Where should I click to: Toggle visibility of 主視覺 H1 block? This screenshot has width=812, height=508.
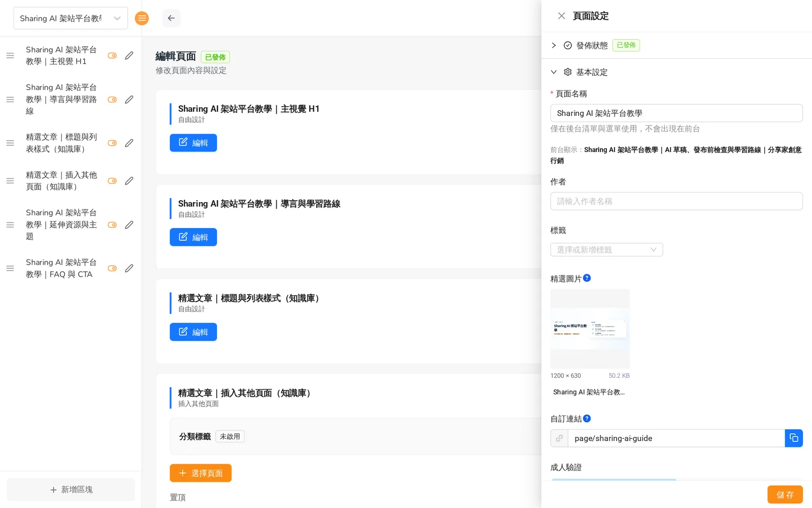(x=112, y=55)
